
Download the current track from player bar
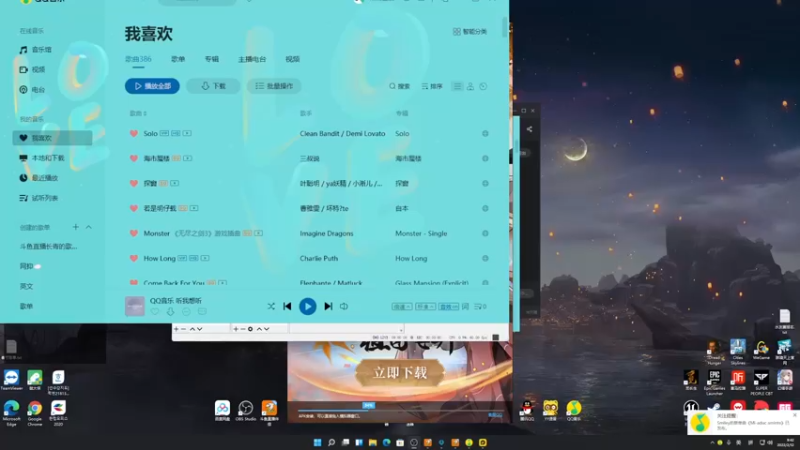point(170,312)
